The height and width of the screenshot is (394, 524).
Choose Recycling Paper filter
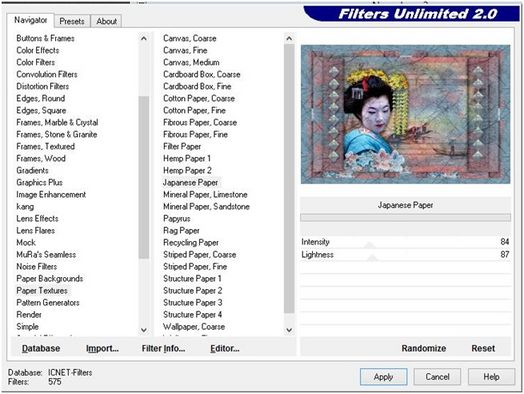(x=191, y=243)
